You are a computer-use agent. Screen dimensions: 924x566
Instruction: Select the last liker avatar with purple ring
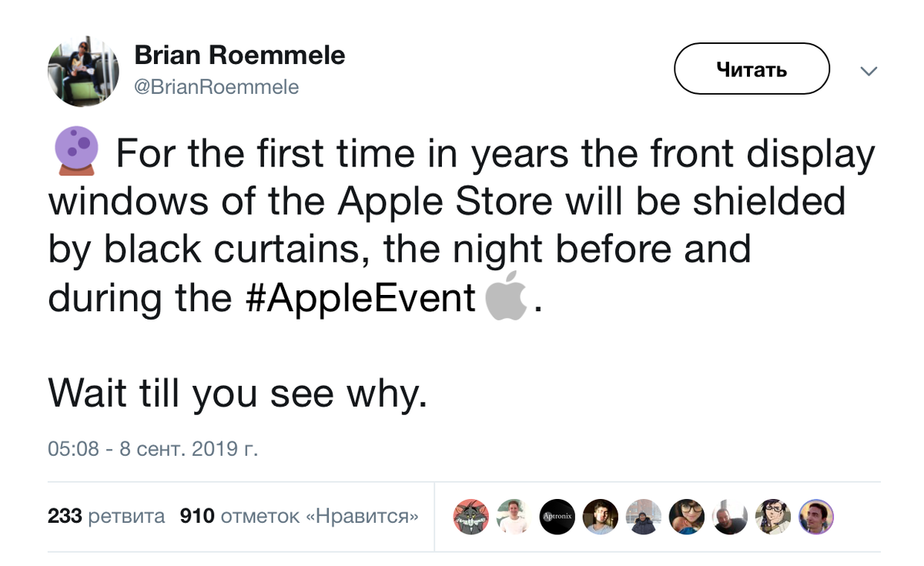(815, 517)
